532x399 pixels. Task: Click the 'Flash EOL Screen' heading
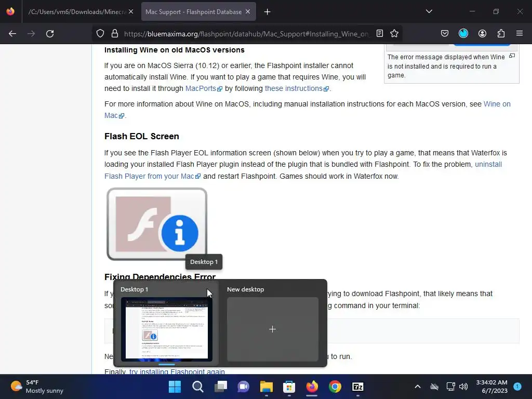coord(141,137)
